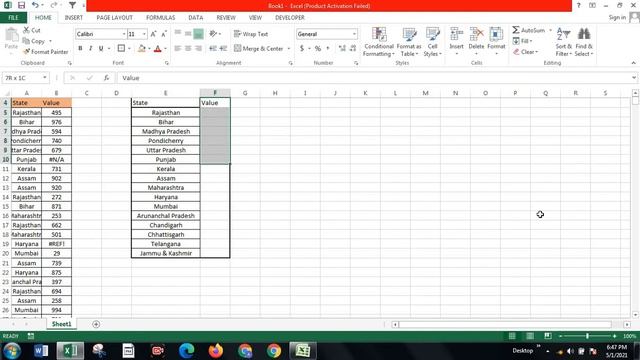
Task: Click the Fill Color paint bucket
Action: [x=142, y=49]
